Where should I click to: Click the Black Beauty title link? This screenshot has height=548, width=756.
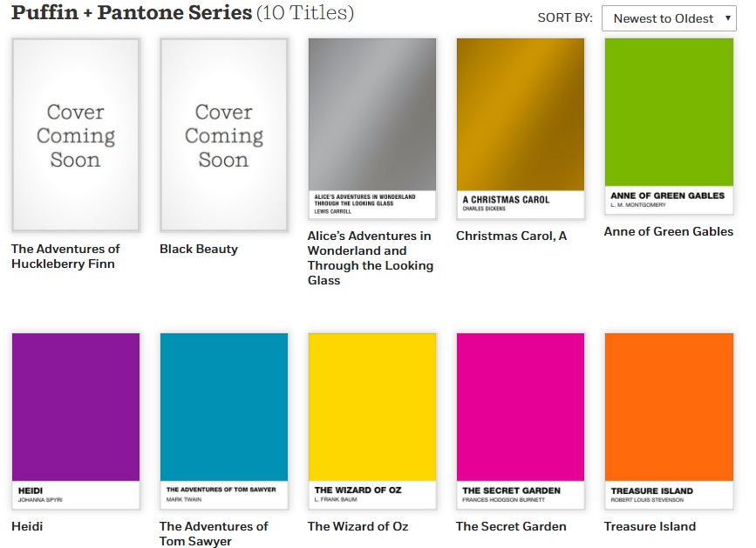pos(199,250)
